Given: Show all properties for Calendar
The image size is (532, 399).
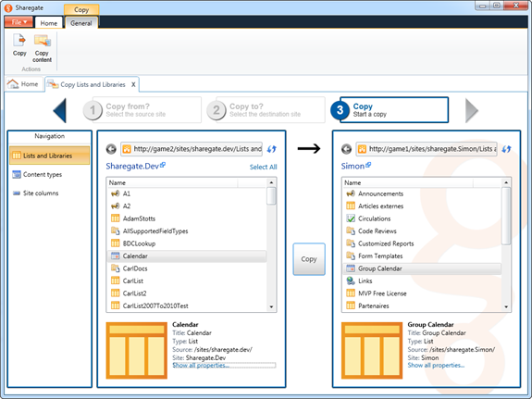Looking at the screenshot, I should pos(201,366).
